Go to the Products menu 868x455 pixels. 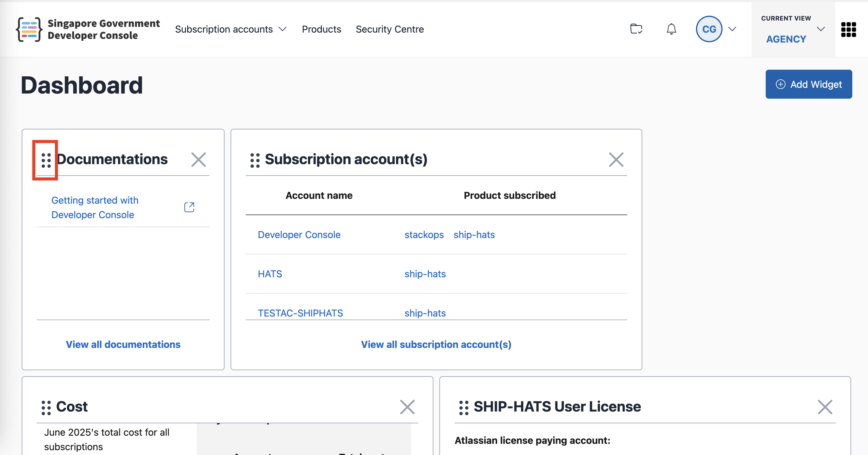coord(321,29)
